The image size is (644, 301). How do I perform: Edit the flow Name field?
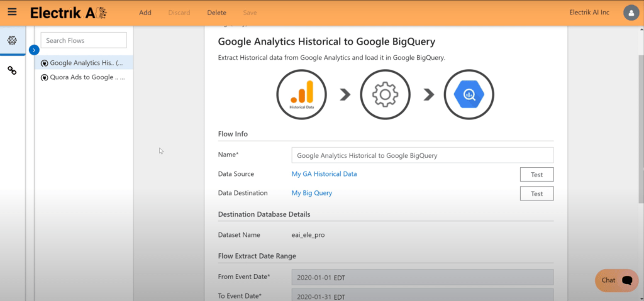point(423,155)
